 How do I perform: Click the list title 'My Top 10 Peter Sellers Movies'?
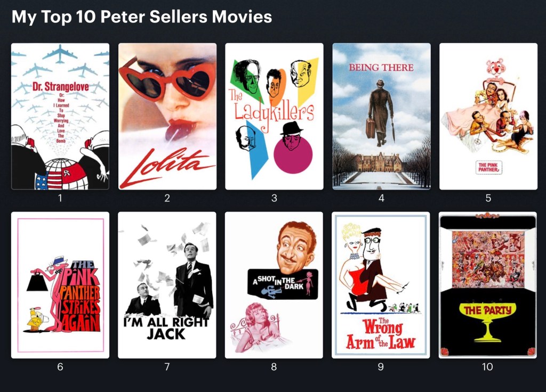pos(142,17)
